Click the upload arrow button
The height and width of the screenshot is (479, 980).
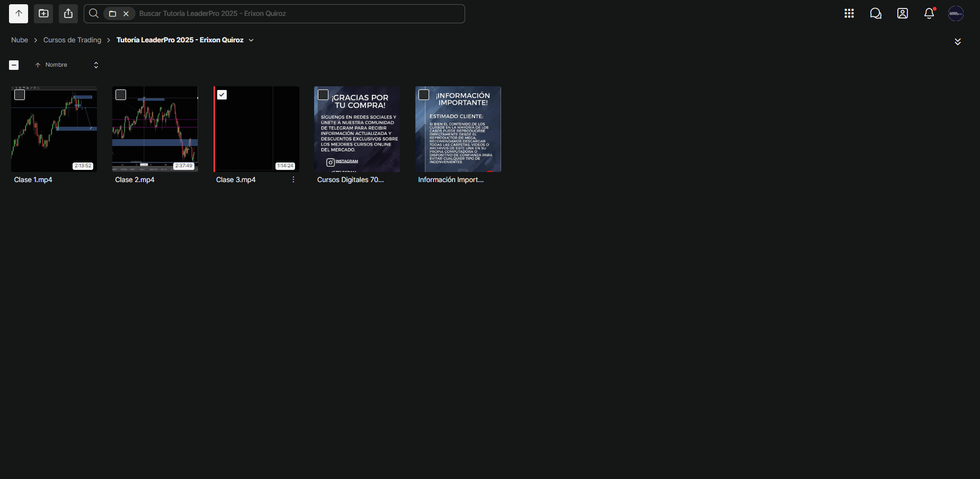point(19,14)
